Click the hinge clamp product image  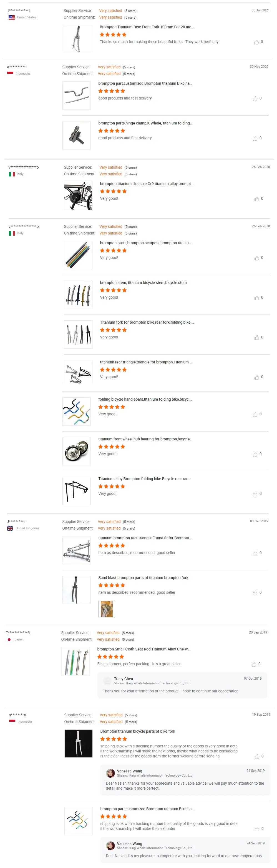point(76,135)
